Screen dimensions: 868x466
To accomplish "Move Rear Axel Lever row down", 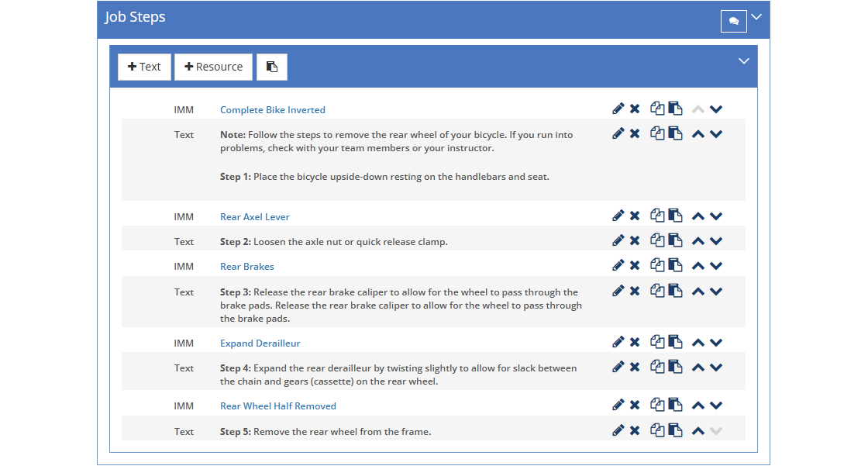I will pos(716,216).
